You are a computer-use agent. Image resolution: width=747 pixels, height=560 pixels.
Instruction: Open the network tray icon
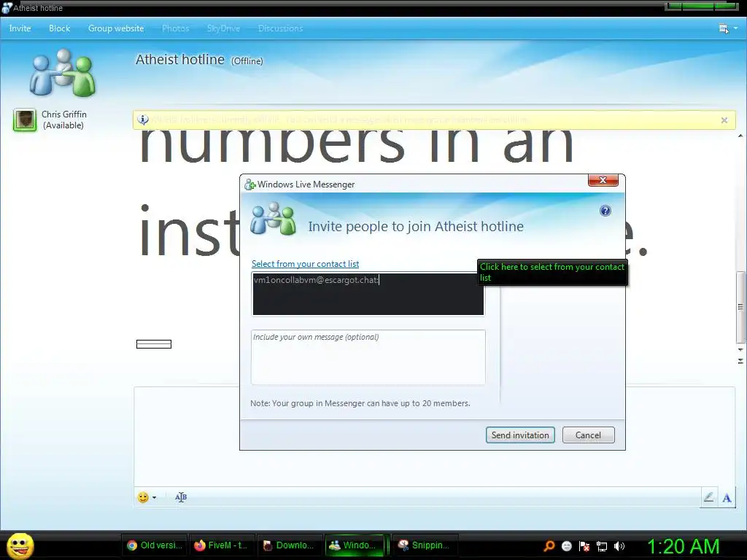(602, 546)
